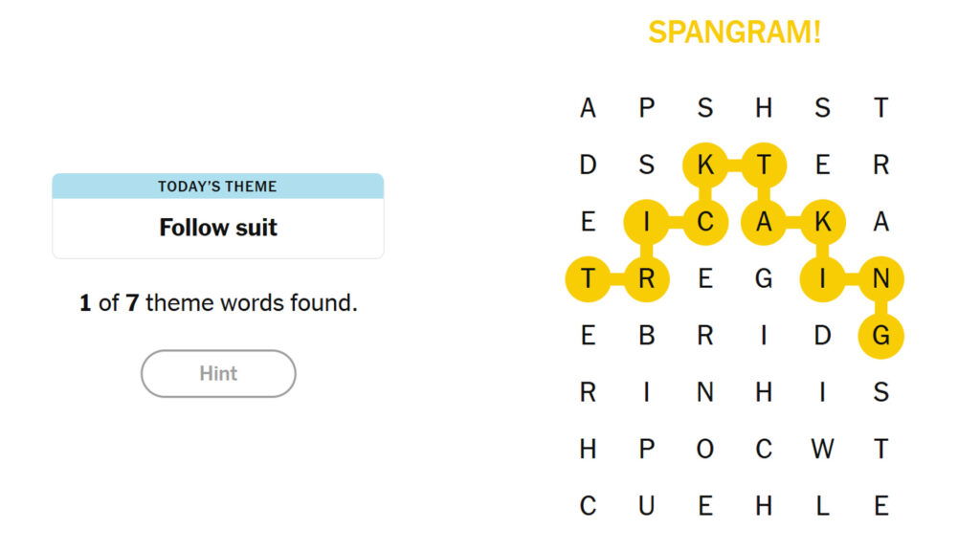Click the Today's Theme header
This screenshot has height=551, width=980.
click(218, 187)
